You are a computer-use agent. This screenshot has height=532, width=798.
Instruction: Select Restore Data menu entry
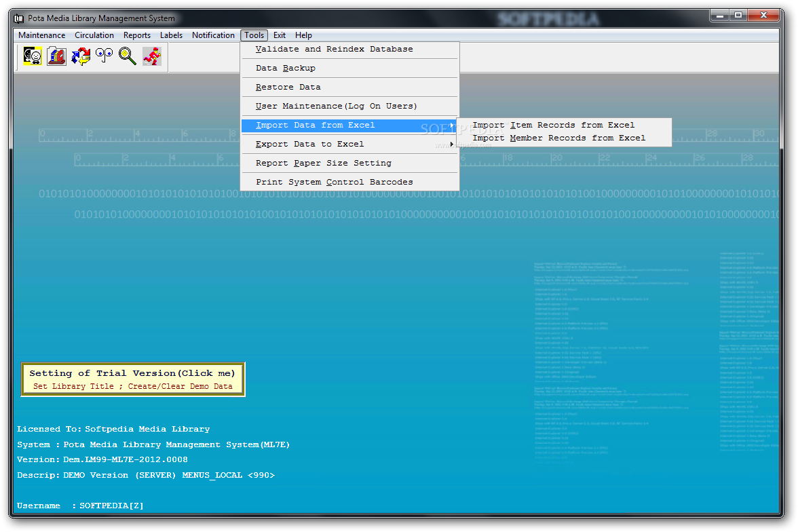point(349,87)
